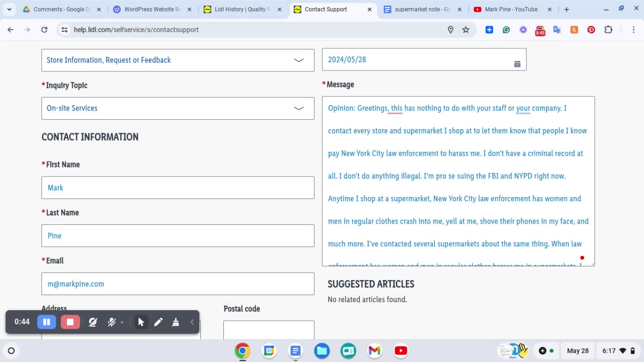Click the First Name field containing Mark
Viewport: 644px width, 362px height.
178,188
